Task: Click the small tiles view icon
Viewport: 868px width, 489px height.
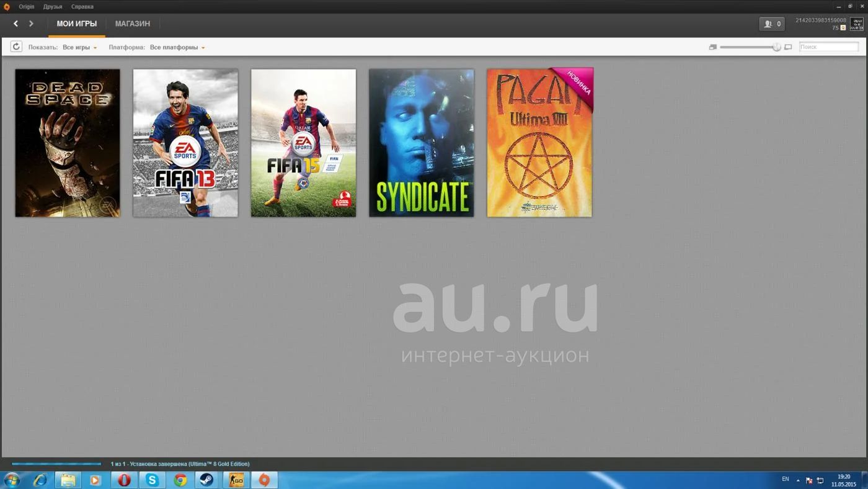Action: click(712, 47)
